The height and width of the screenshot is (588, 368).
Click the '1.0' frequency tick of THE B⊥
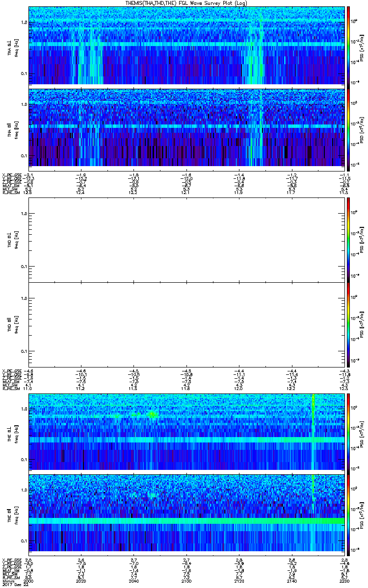pos(23,409)
